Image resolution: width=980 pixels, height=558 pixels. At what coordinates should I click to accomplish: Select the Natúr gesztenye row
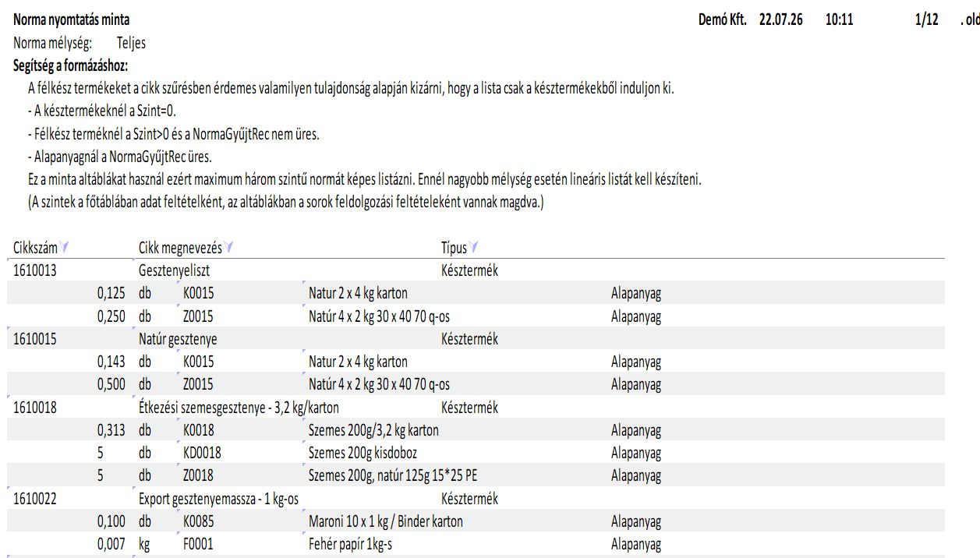pos(178,339)
